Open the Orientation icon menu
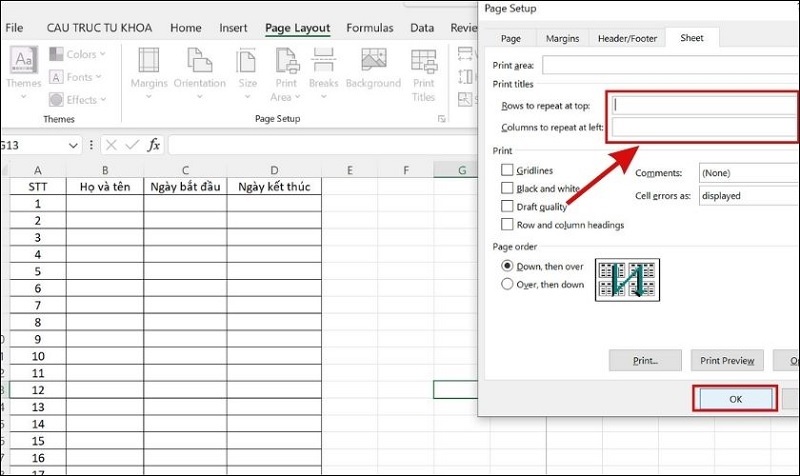The image size is (800, 476). pyautogui.click(x=199, y=63)
